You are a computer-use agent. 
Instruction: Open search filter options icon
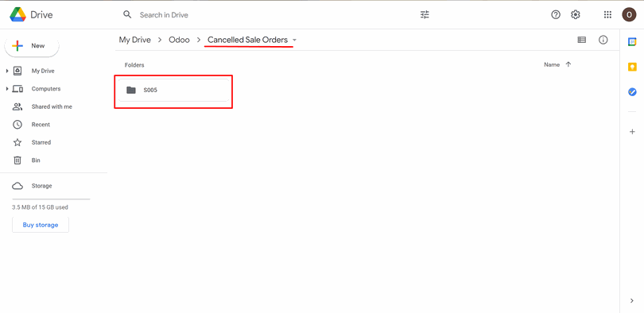pyautogui.click(x=425, y=15)
